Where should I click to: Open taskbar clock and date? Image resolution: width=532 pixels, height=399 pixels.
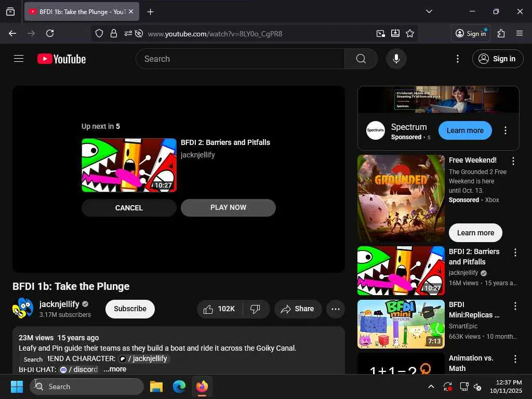tap(506, 387)
